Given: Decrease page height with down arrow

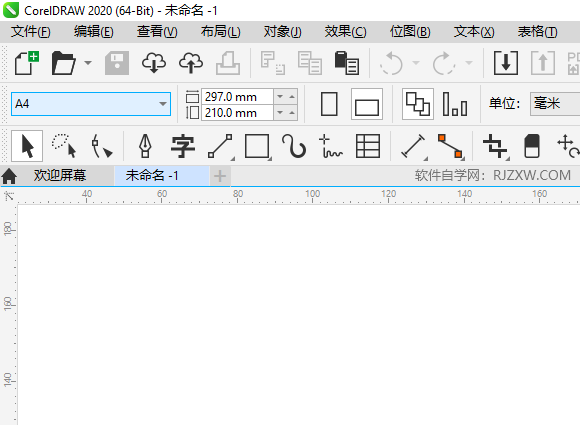Looking at the screenshot, I should (280, 112).
